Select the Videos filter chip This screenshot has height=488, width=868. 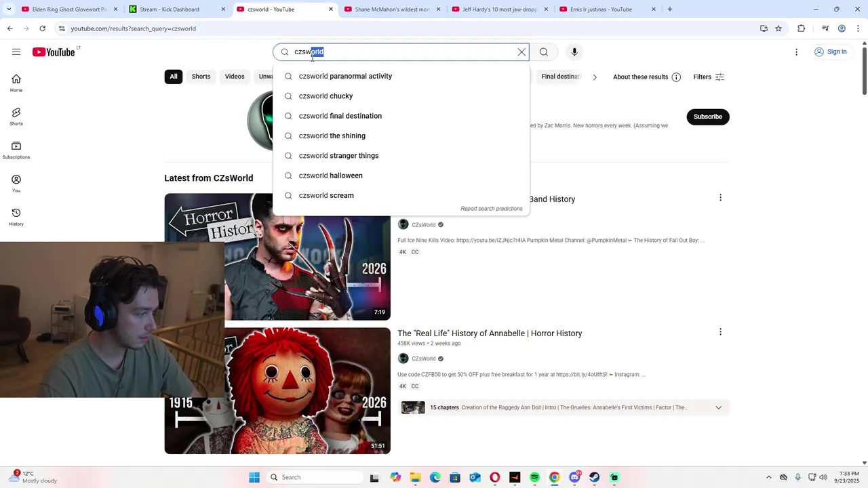point(235,77)
